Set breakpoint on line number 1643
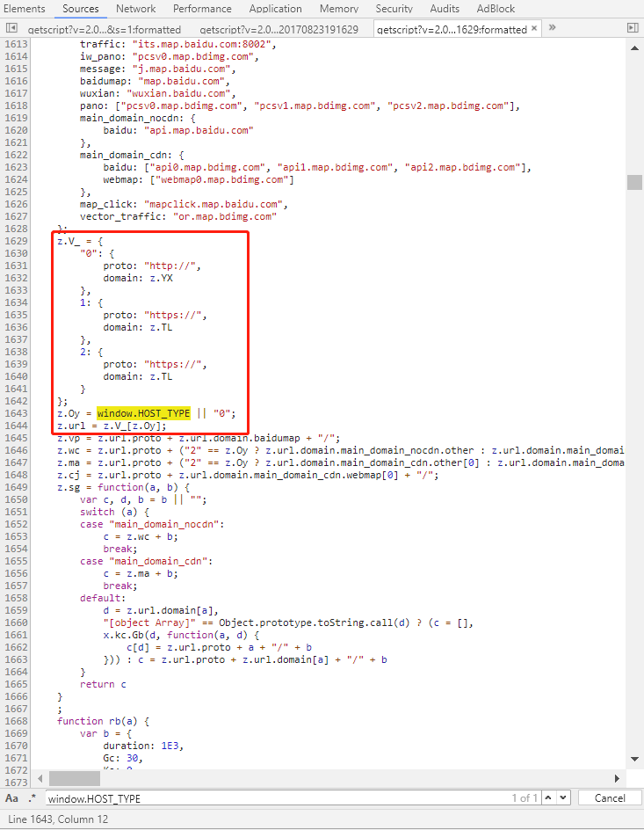The image size is (644, 830). [17, 413]
